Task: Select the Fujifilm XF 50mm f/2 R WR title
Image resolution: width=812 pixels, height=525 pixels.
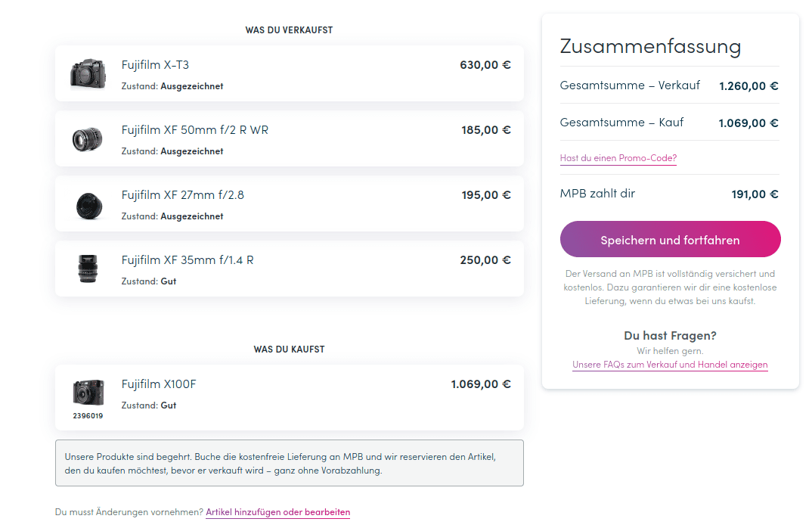Action: (x=195, y=130)
